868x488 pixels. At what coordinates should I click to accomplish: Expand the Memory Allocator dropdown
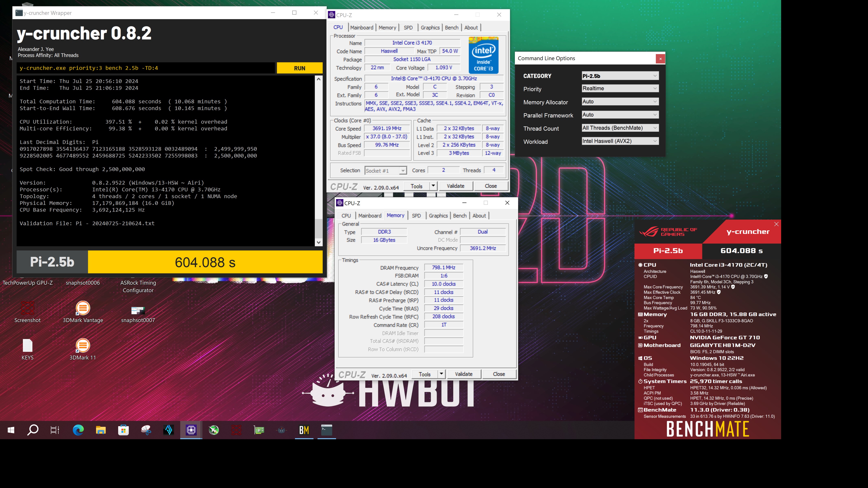(620, 101)
